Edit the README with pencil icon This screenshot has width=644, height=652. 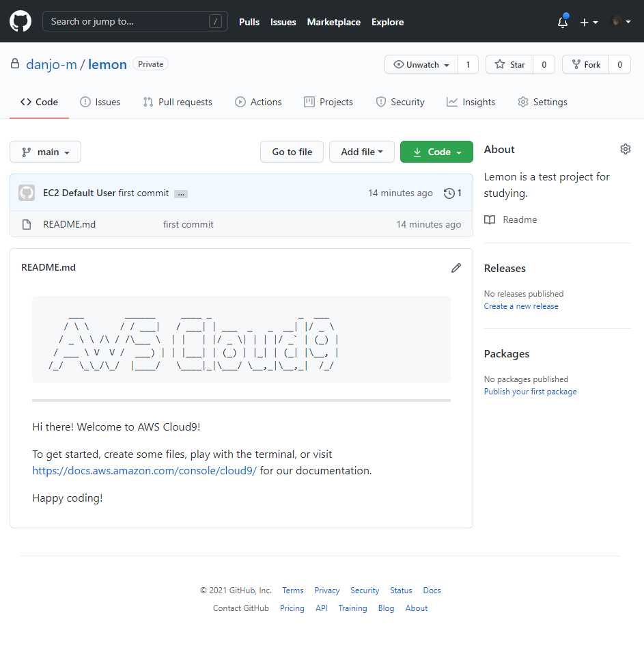(x=456, y=268)
